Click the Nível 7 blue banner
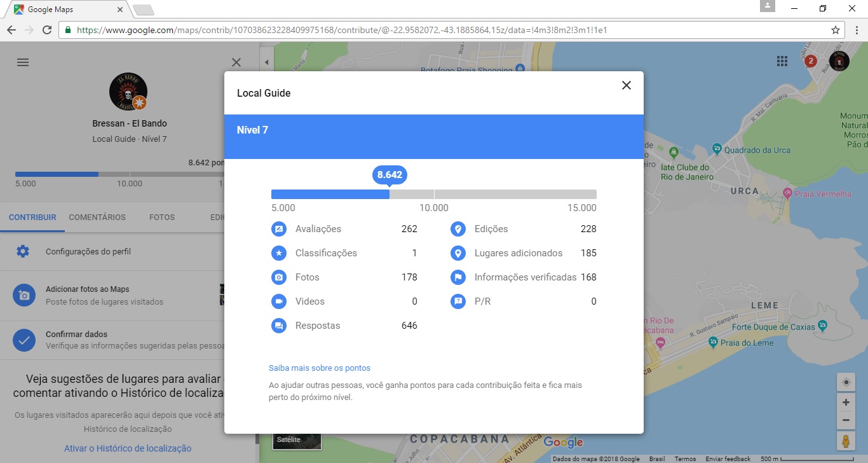The height and width of the screenshot is (463, 868). (434, 137)
